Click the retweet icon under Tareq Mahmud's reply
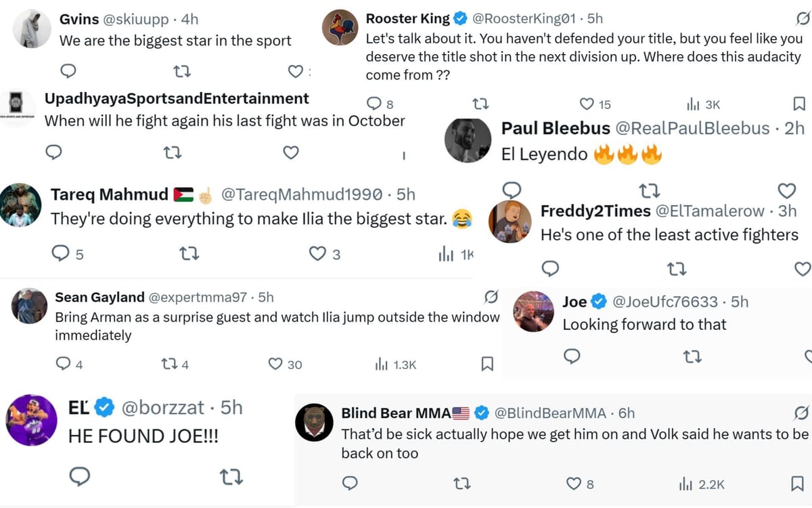This screenshot has height=508, width=812. tap(189, 253)
